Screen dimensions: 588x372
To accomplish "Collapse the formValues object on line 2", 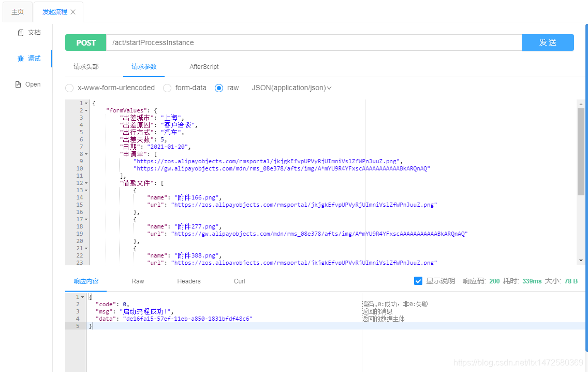I will (x=86, y=110).
